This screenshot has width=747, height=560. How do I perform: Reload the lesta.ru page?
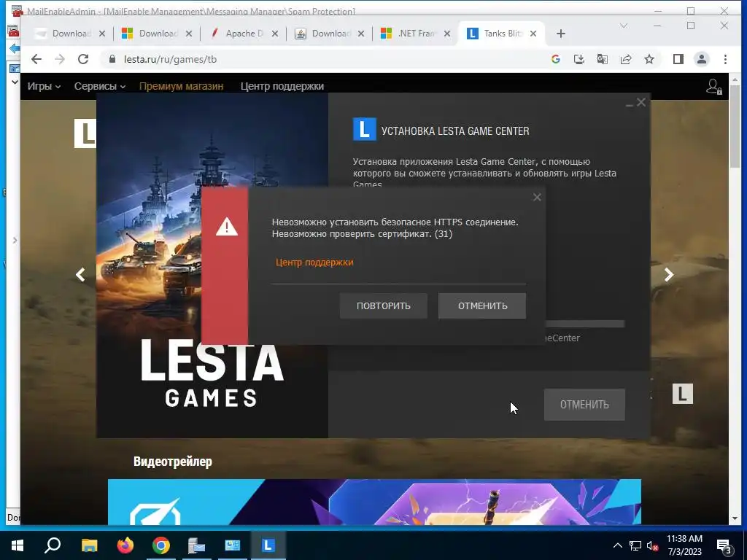83,59
